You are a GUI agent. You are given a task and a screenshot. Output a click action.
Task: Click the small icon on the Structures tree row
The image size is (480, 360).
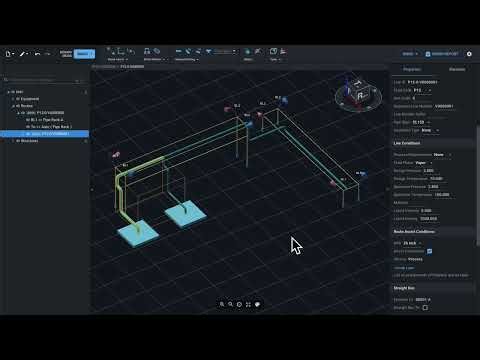[x=86, y=141]
